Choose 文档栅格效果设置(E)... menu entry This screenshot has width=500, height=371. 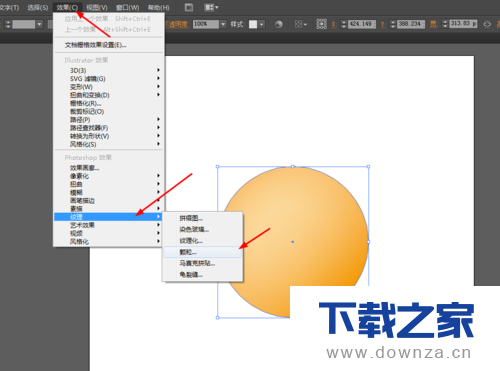[95, 45]
